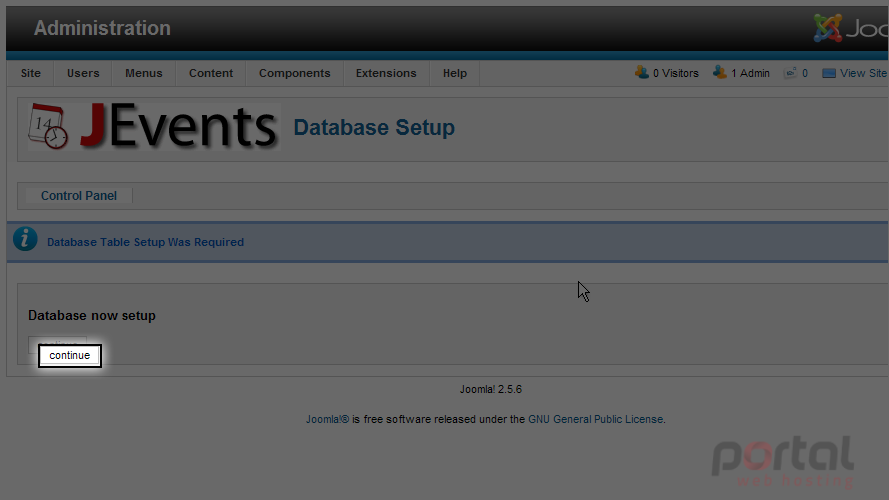Go to the Control Panel link
Viewport: 889px width, 500px height.
click(x=79, y=196)
